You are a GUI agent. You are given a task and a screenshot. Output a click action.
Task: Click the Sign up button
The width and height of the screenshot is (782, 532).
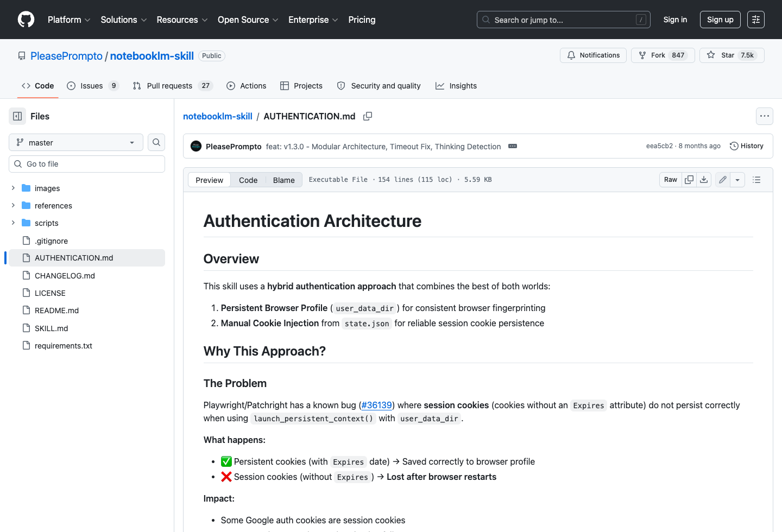[720, 20]
